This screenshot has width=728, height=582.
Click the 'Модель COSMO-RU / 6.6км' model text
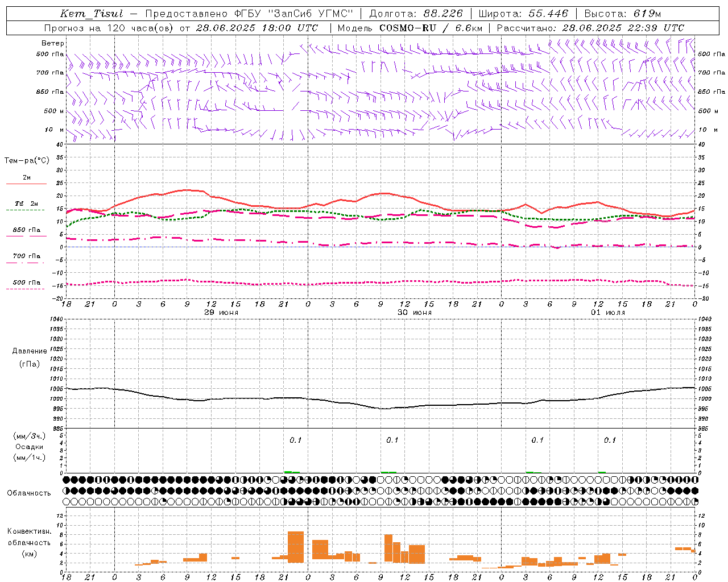coord(409,28)
